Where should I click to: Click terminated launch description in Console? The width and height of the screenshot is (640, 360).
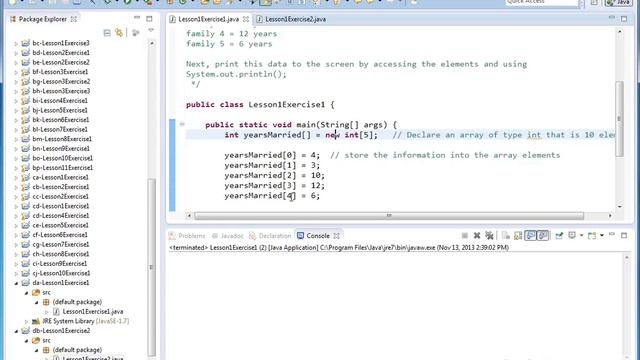[339, 247]
